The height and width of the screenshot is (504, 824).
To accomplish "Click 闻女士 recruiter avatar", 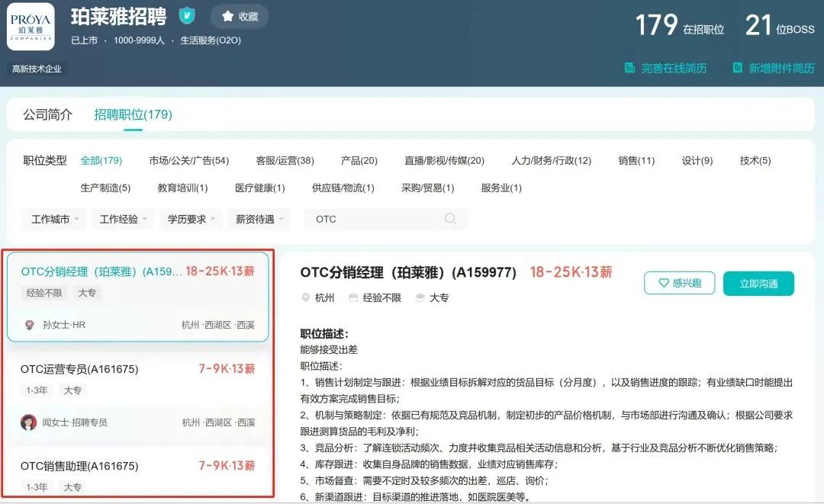I will coord(28,422).
